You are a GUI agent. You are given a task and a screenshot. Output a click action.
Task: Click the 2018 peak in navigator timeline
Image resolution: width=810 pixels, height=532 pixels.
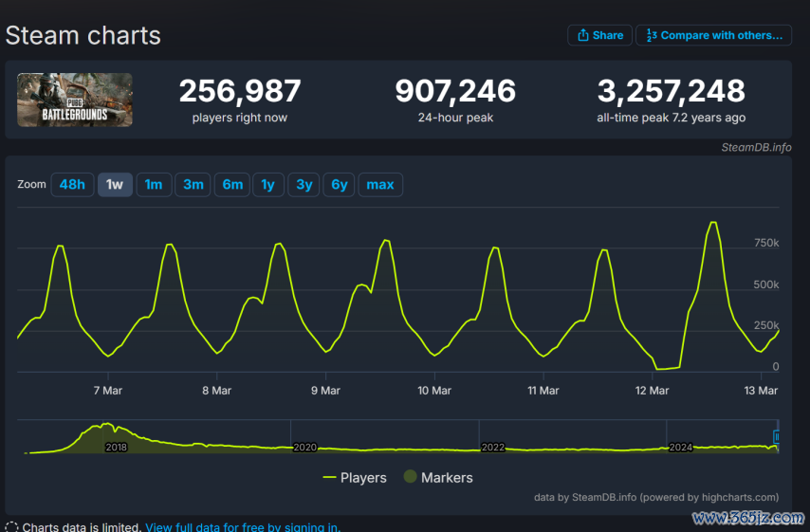click(x=107, y=426)
